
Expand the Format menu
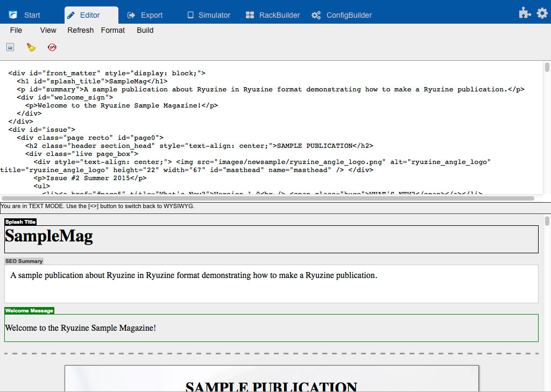113,30
